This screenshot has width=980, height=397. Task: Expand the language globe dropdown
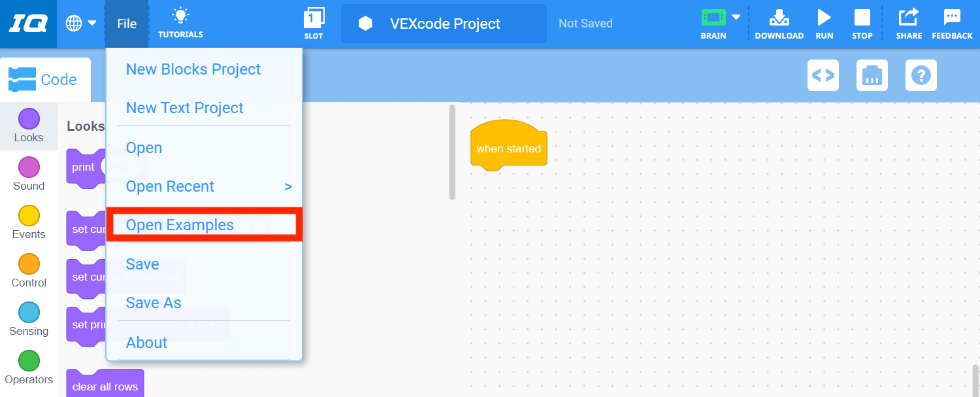pos(80,22)
